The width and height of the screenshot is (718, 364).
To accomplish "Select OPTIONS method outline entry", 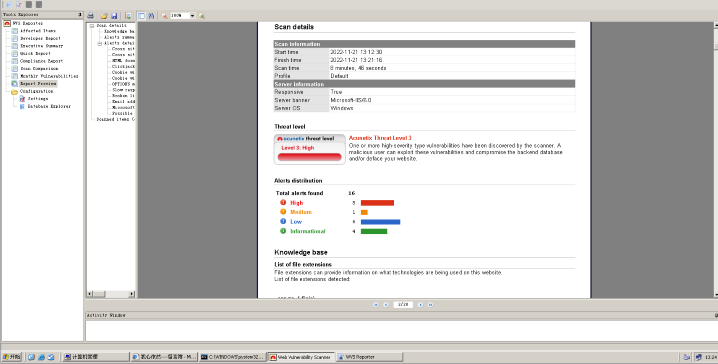I will [x=123, y=84].
